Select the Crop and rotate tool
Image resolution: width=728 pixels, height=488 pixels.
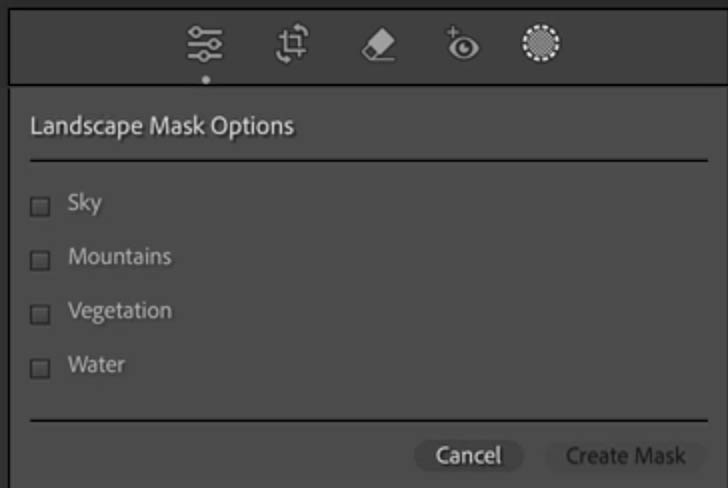pos(292,44)
